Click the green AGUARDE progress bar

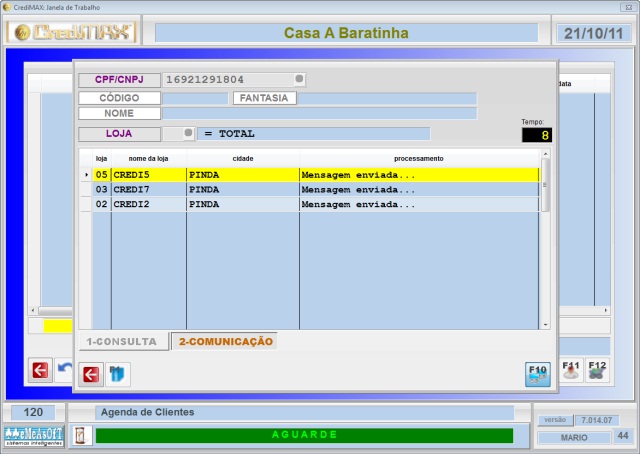tap(303, 436)
